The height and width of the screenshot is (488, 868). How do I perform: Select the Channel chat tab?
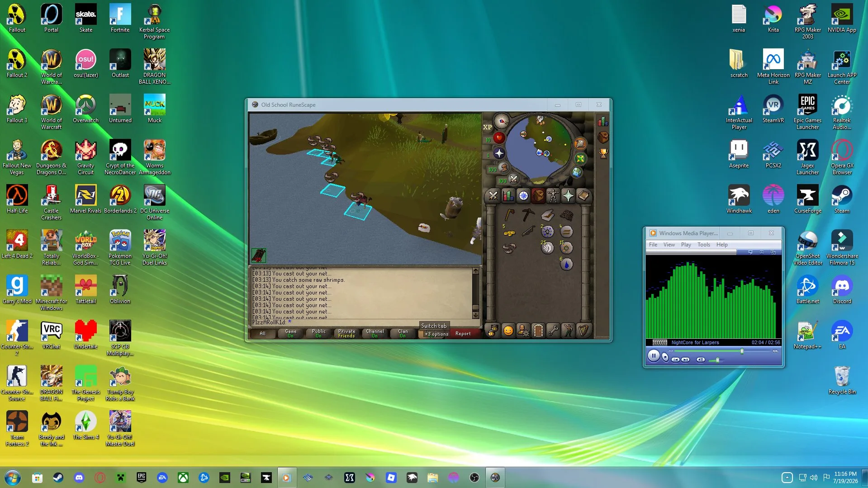tap(375, 333)
